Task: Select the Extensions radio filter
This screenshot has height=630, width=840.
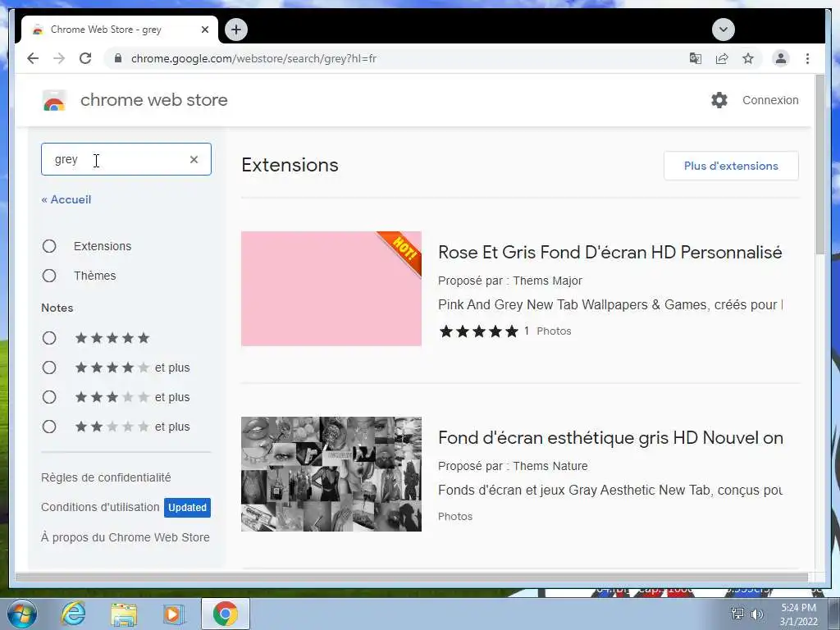Action: click(x=49, y=246)
